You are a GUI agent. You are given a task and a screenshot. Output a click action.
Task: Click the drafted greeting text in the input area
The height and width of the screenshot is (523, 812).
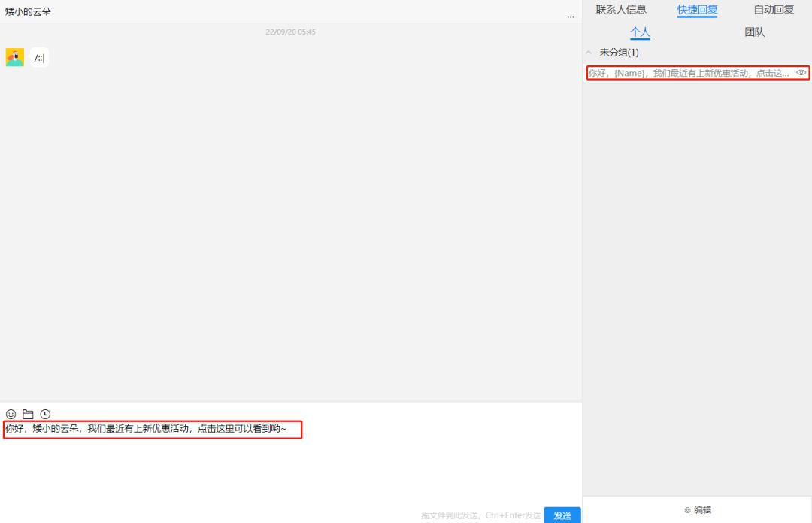(x=150, y=430)
